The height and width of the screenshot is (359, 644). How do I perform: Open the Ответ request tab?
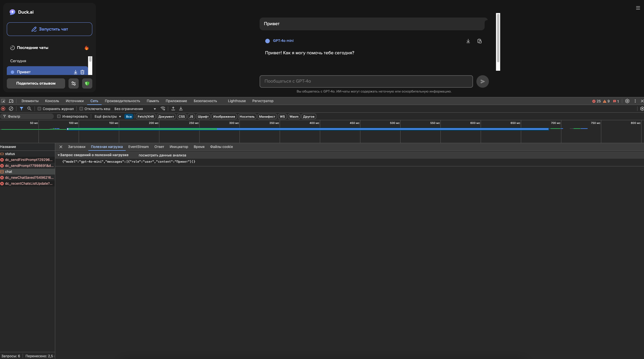coord(159,147)
